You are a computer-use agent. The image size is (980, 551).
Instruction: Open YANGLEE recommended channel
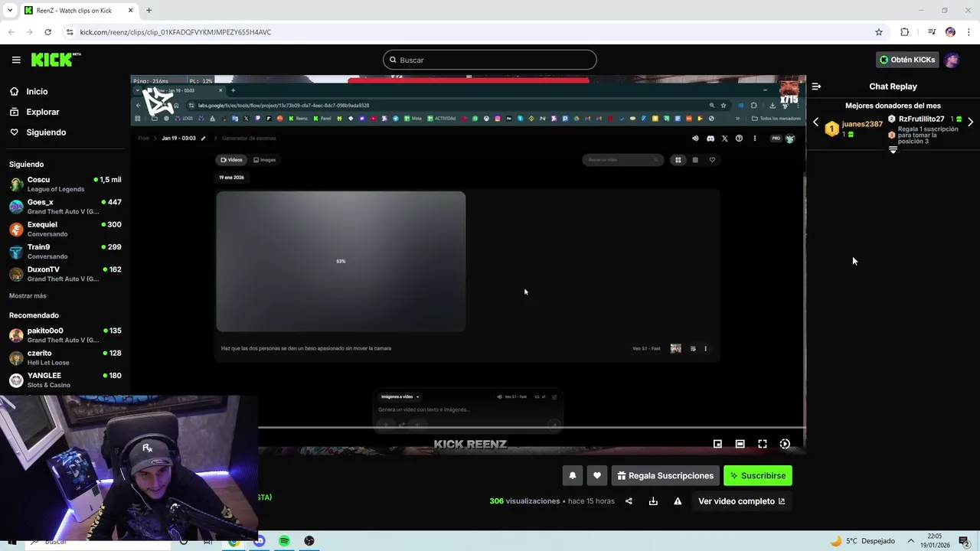pos(65,380)
